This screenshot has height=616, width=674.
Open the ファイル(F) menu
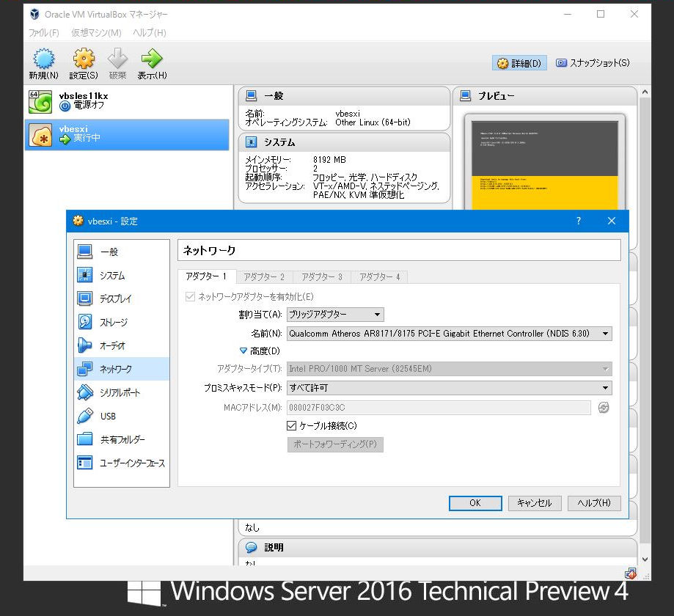point(43,33)
